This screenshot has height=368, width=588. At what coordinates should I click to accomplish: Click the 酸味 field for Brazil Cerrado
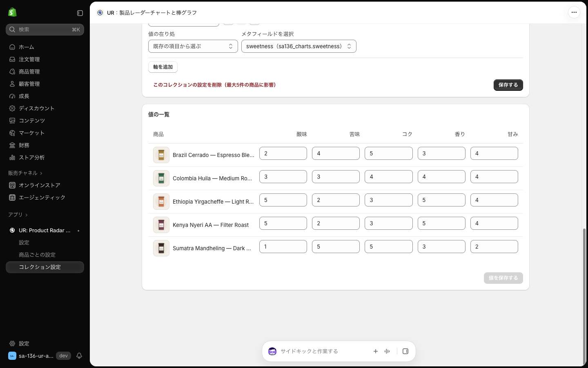point(283,153)
